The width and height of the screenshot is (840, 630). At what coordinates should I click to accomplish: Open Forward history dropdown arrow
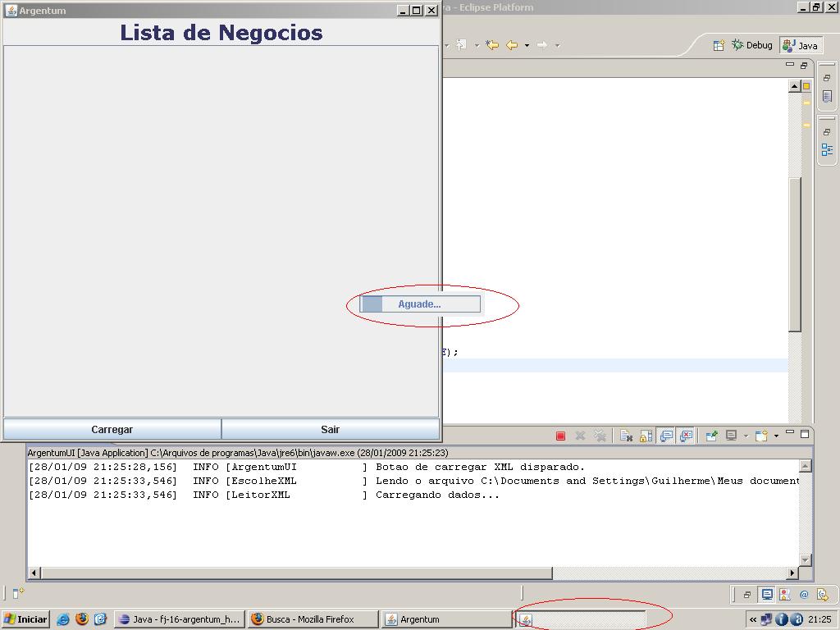coord(557,46)
